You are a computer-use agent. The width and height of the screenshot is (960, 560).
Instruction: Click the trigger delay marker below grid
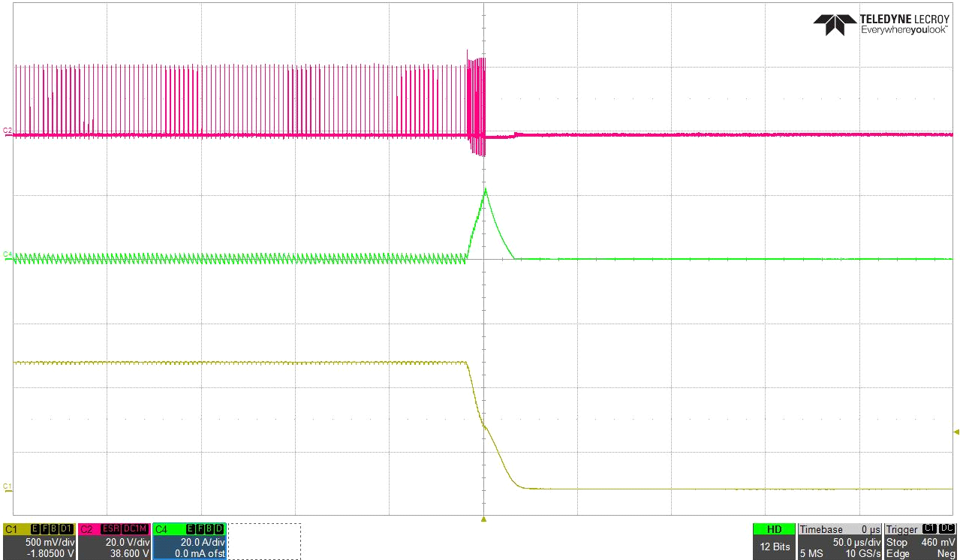tap(484, 519)
